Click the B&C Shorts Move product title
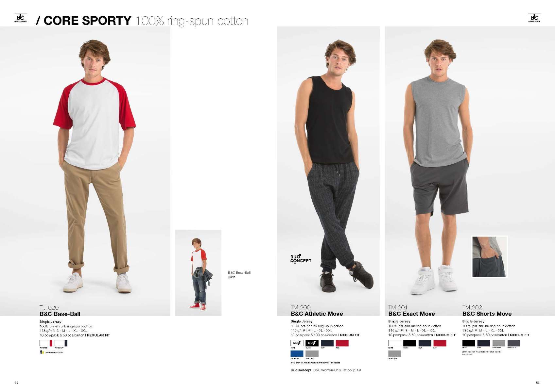The width and height of the screenshot is (555, 392). [487, 314]
